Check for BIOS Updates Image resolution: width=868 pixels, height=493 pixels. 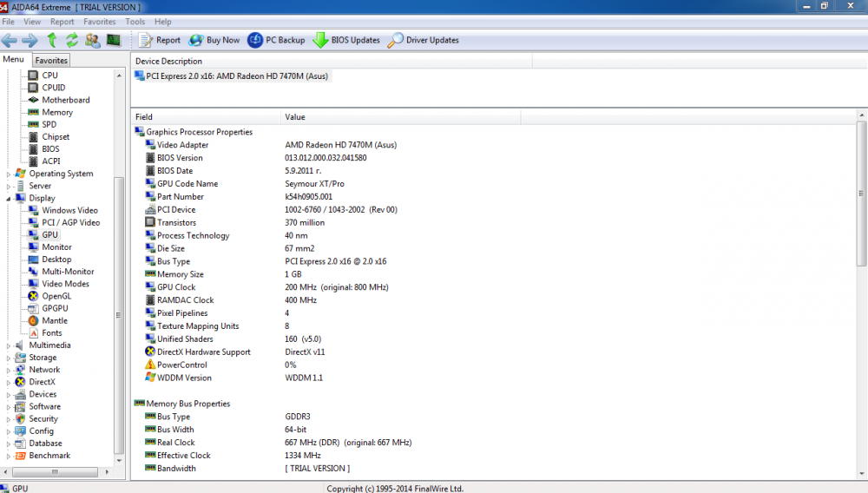pyautogui.click(x=346, y=40)
